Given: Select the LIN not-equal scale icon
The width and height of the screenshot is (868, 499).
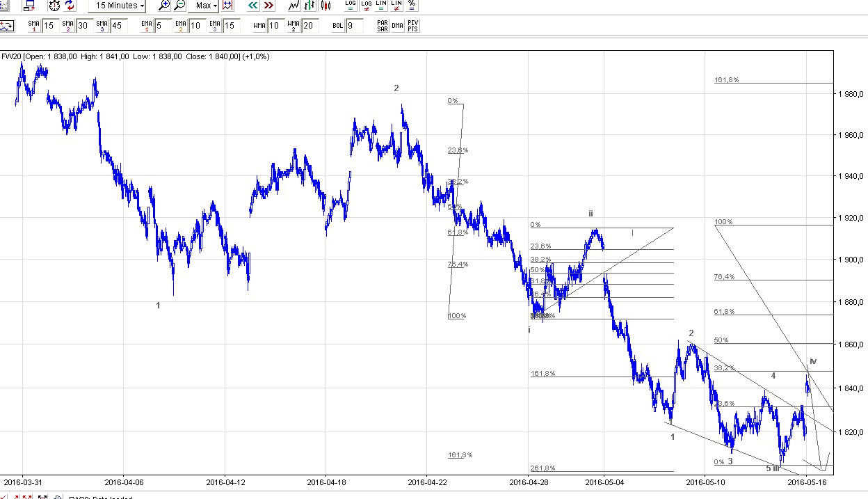Looking at the screenshot, I should pos(396,6).
